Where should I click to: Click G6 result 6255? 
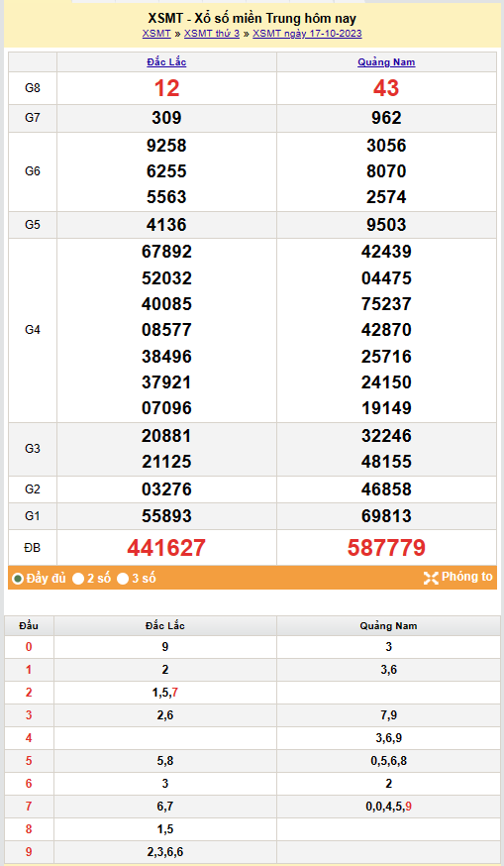click(x=166, y=171)
